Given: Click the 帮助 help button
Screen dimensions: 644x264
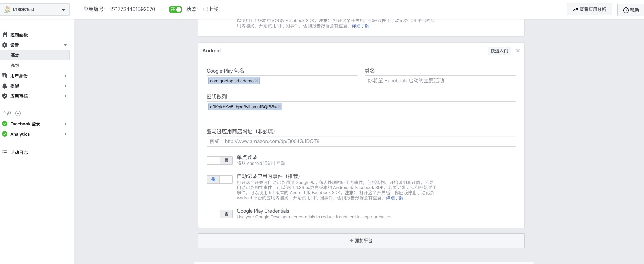Looking at the screenshot, I should (631, 10).
